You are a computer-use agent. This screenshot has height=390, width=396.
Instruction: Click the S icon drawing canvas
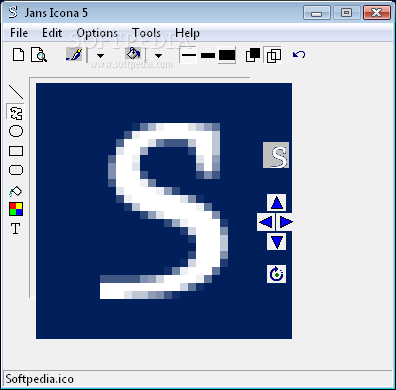coord(164,211)
